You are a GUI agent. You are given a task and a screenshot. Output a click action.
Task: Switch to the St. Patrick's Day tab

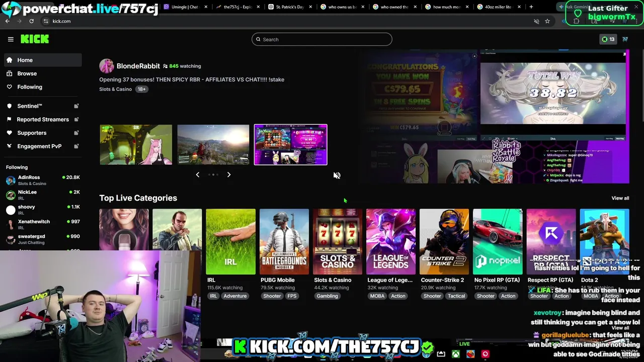pyautogui.click(x=290, y=7)
